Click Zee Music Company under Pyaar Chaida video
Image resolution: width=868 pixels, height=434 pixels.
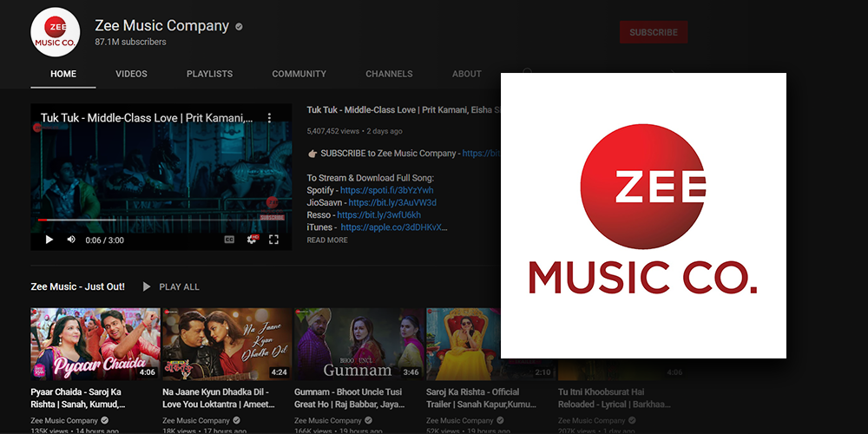point(64,421)
